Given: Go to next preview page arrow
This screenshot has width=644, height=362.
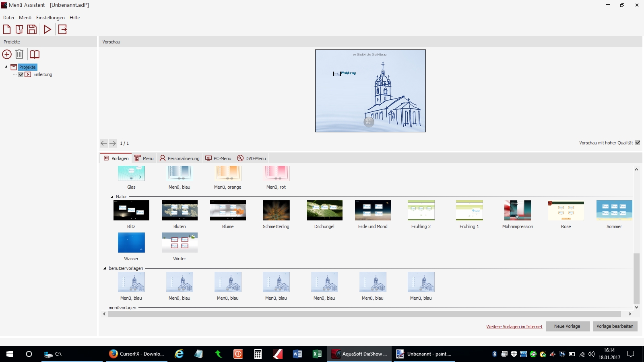Looking at the screenshot, I should click(x=113, y=143).
